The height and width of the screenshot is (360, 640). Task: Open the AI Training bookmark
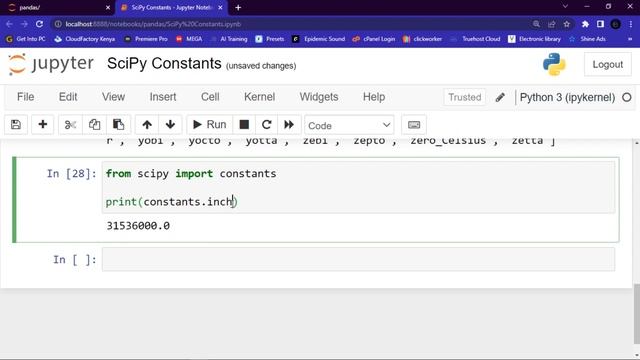229,39
